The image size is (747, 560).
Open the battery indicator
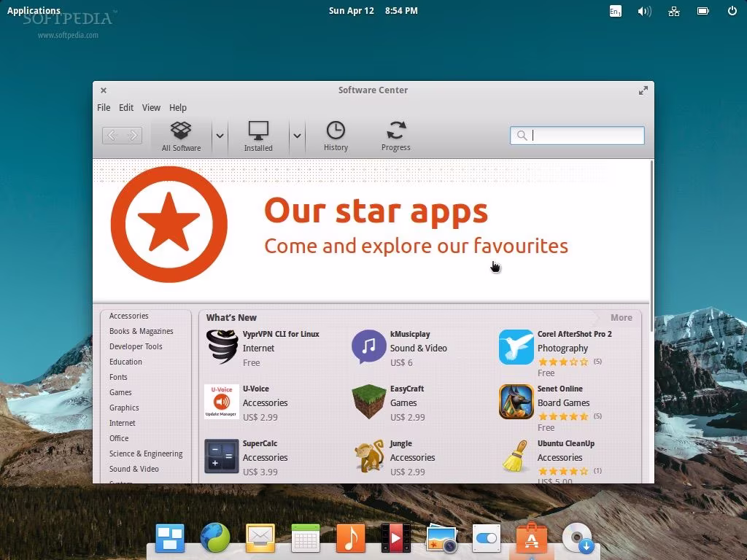[703, 10]
